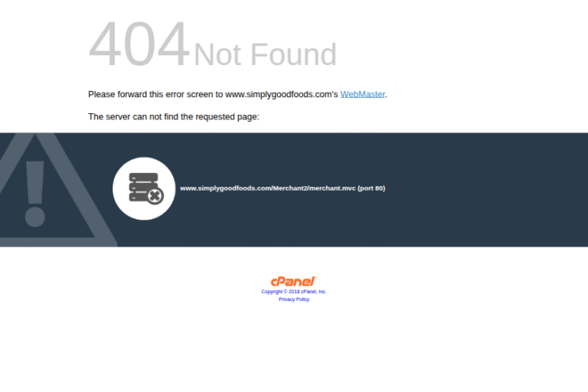Image resolution: width=588 pixels, height=392 pixels.
Task: Open the Privacy Policy link
Action: click(x=294, y=299)
